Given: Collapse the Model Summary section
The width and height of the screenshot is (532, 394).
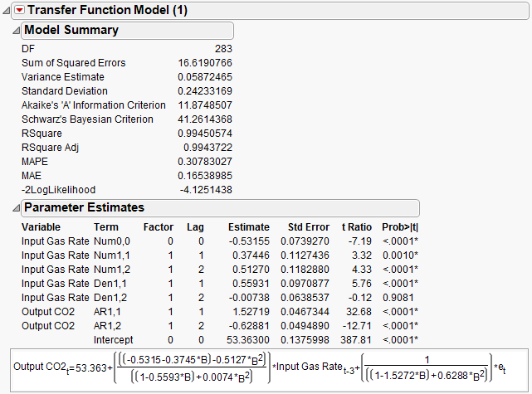Looking at the screenshot, I should (17, 31).
